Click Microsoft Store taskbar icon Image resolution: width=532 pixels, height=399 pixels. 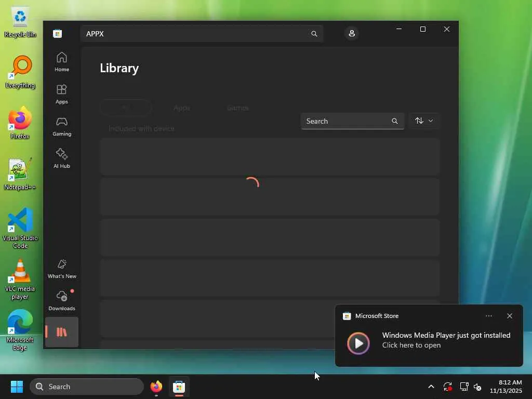(179, 387)
